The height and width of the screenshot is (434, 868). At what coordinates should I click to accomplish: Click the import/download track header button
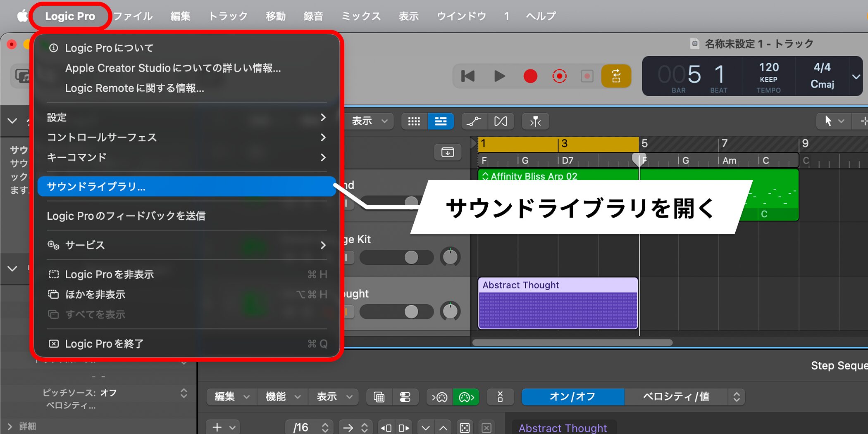click(x=448, y=152)
